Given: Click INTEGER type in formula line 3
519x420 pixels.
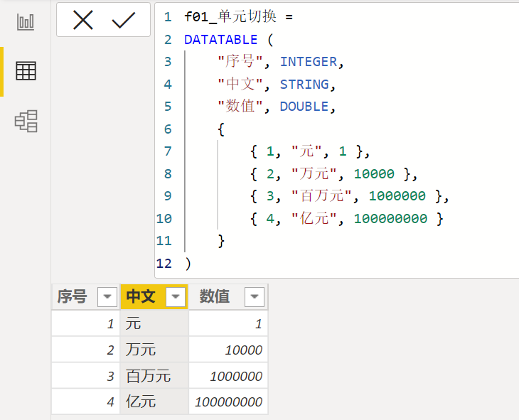Looking at the screenshot, I should (309, 62).
